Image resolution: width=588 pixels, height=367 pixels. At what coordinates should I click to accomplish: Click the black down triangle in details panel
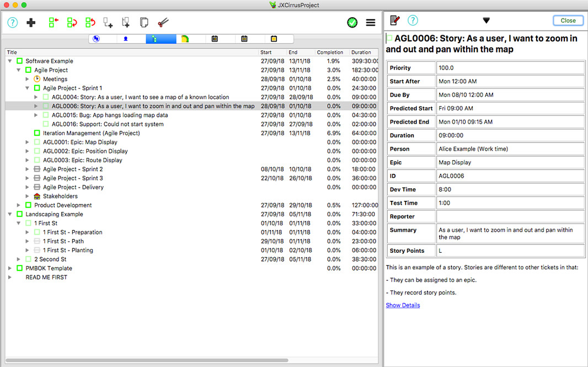click(486, 20)
